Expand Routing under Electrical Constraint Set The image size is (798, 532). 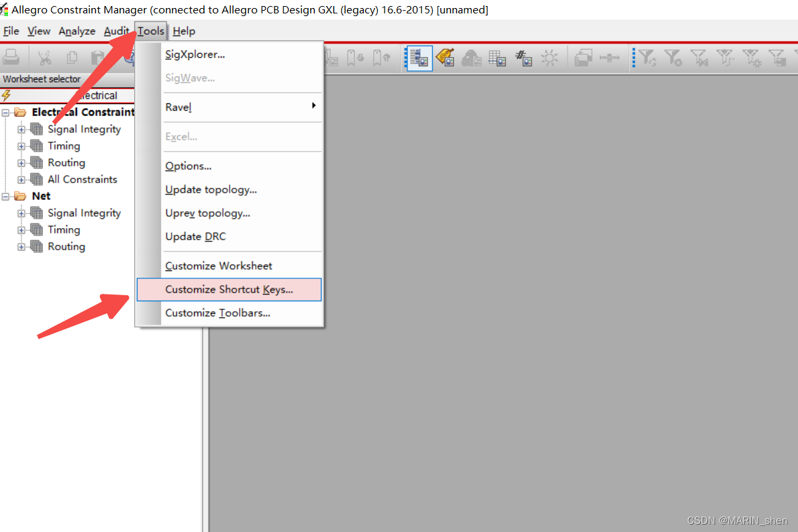[21, 163]
